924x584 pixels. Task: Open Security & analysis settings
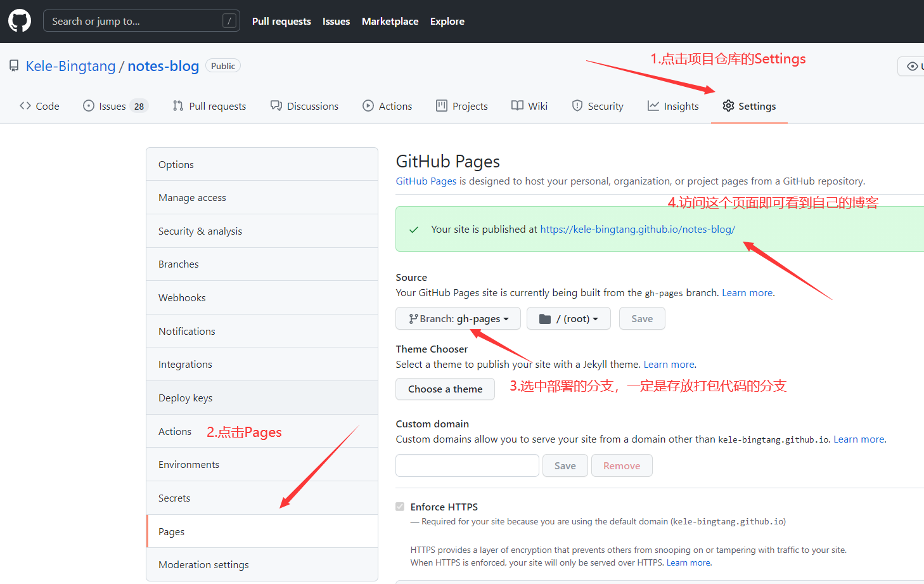click(262, 231)
